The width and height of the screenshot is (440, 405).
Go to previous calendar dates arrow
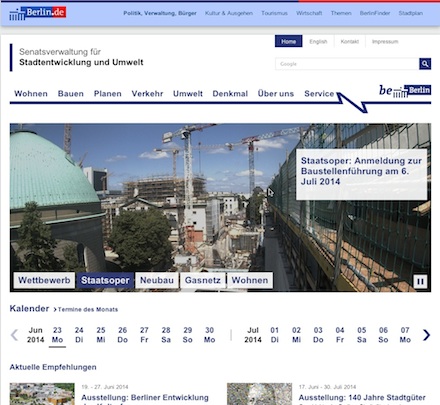[14, 335]
